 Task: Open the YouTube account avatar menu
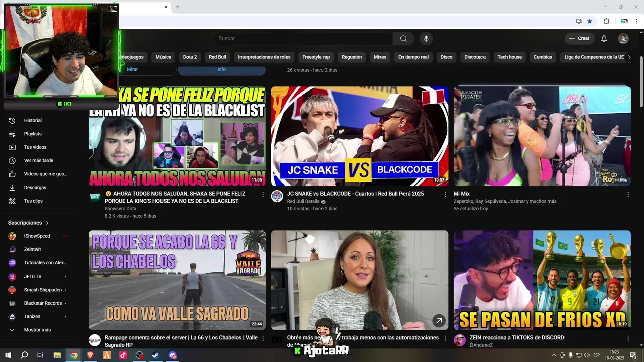click(623, 39)
